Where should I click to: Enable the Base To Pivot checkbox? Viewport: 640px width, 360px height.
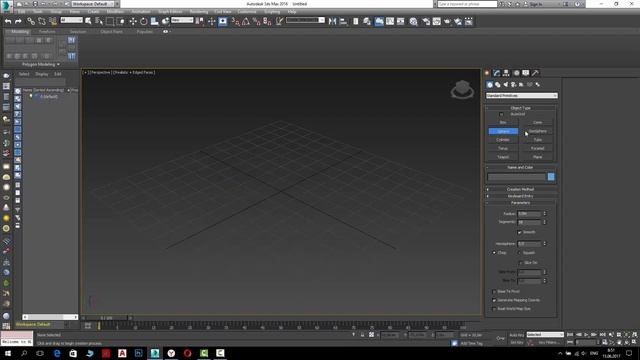tap(494, 291)
